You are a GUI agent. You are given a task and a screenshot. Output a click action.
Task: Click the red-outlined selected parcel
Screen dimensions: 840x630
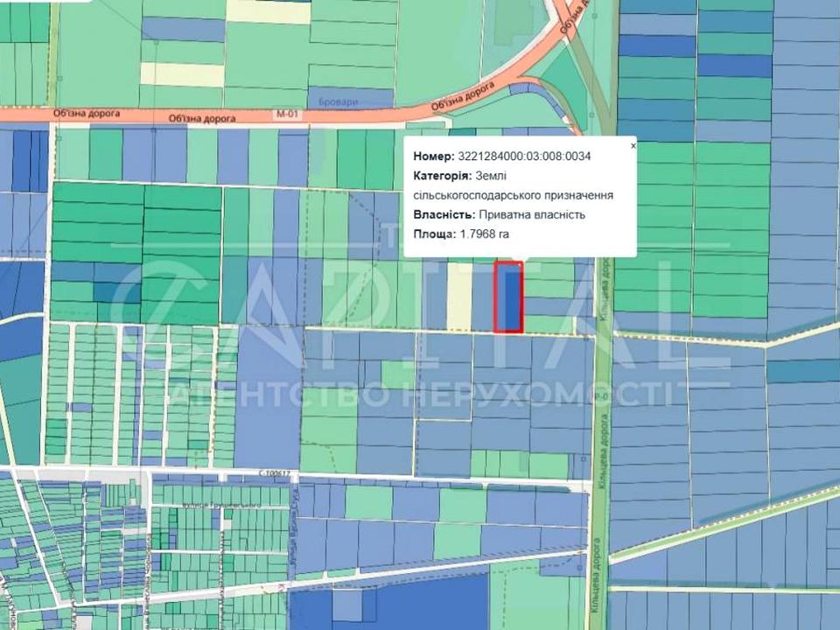(x=508, y=297)
